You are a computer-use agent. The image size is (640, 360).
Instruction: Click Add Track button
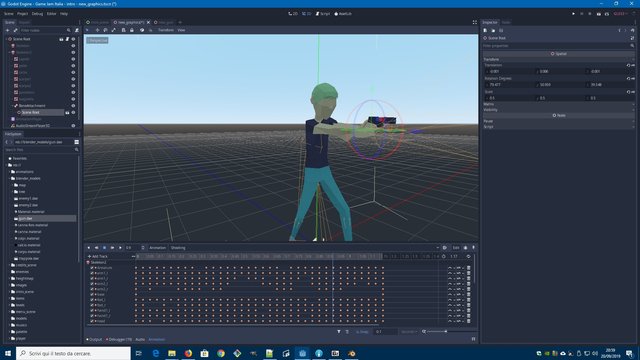(x=98, y=256)
